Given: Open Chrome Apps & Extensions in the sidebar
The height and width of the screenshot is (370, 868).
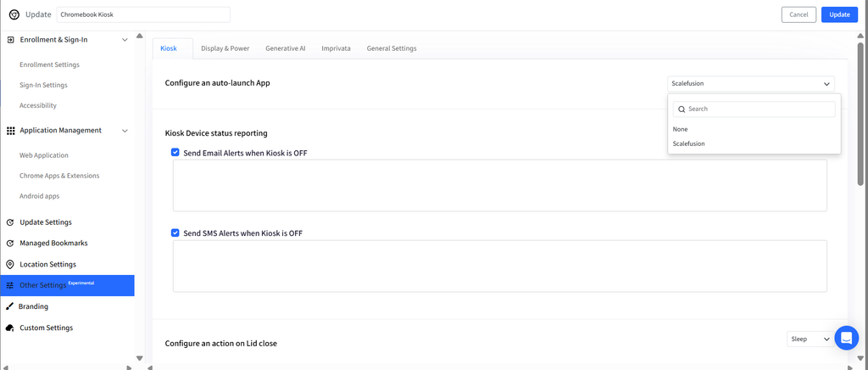Looking at the screenshot, I should (x=59, y=176).
